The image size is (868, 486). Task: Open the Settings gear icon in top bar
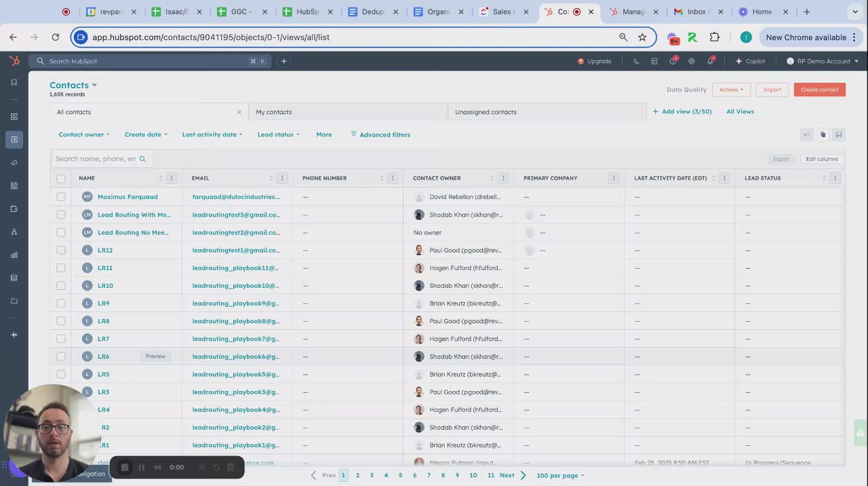(x=691, y=61)
